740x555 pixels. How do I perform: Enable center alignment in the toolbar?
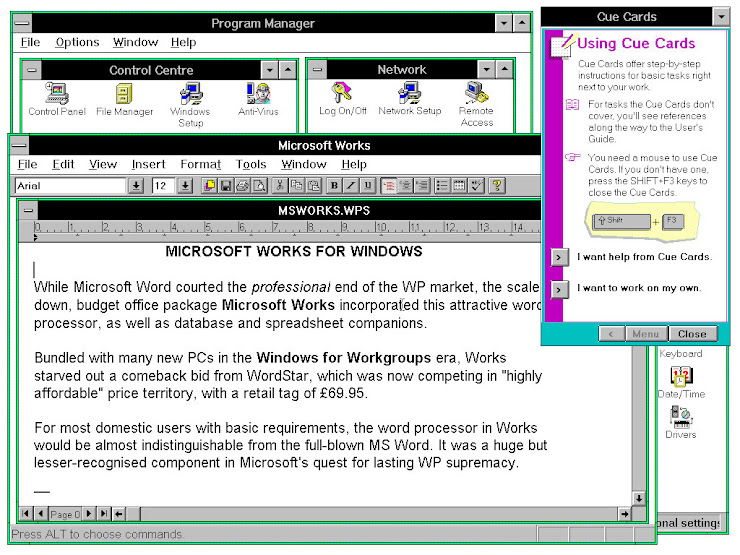pos(405,185)
